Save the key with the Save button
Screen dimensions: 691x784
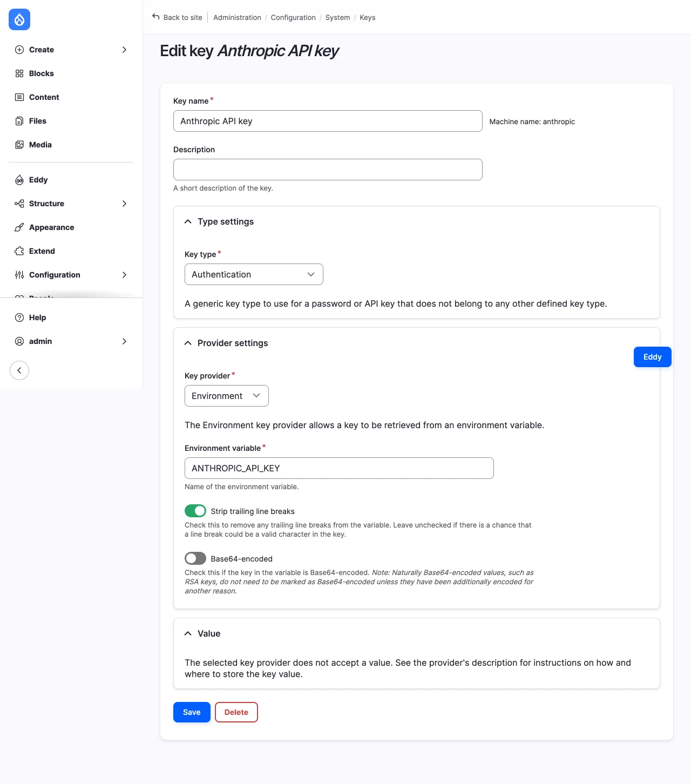(192, 712)
